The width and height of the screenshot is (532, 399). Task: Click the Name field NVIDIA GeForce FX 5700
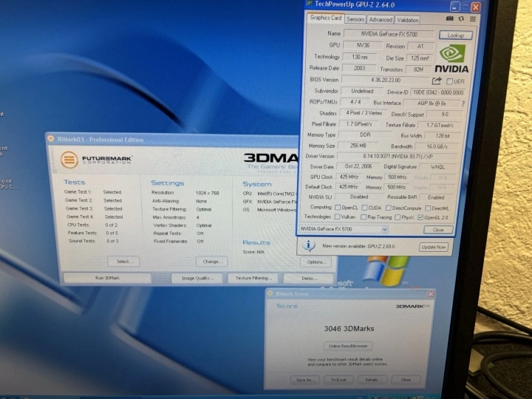point(389,34)
